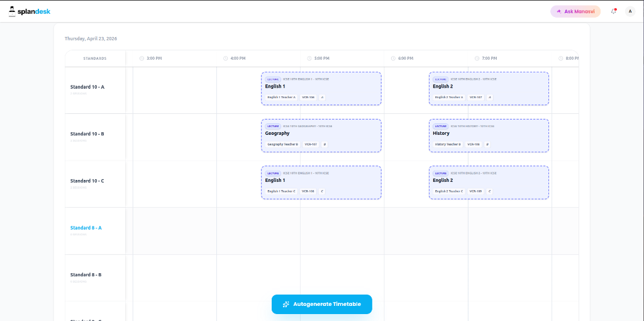The image size is (644, 321).
Task: Click Lecture badge on Standard 10 - A English 1
Action: pos(273,79)
